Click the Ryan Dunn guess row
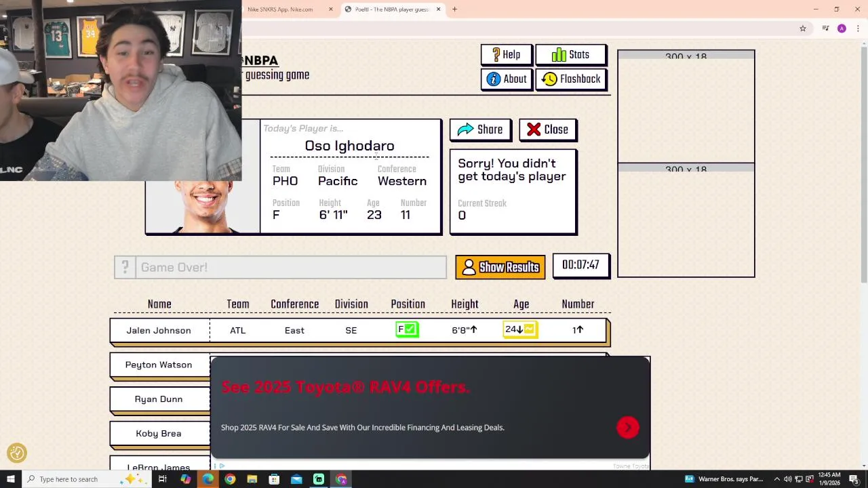The width and height of the screenshot is (868, 488). coord(159,399)
